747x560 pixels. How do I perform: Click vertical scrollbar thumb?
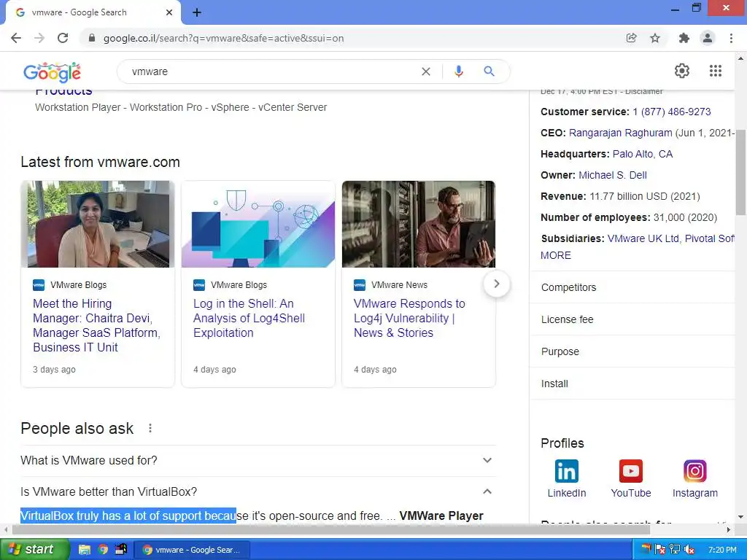click(740, 171)
